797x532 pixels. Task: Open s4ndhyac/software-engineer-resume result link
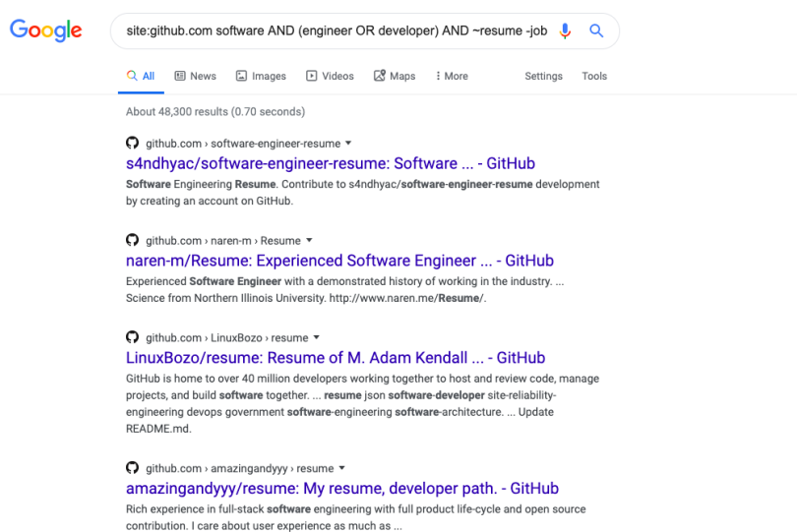(331, 163)
